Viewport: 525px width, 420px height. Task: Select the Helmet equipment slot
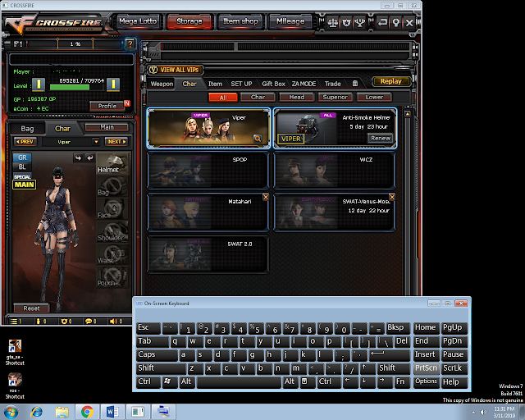coord(113,164)
